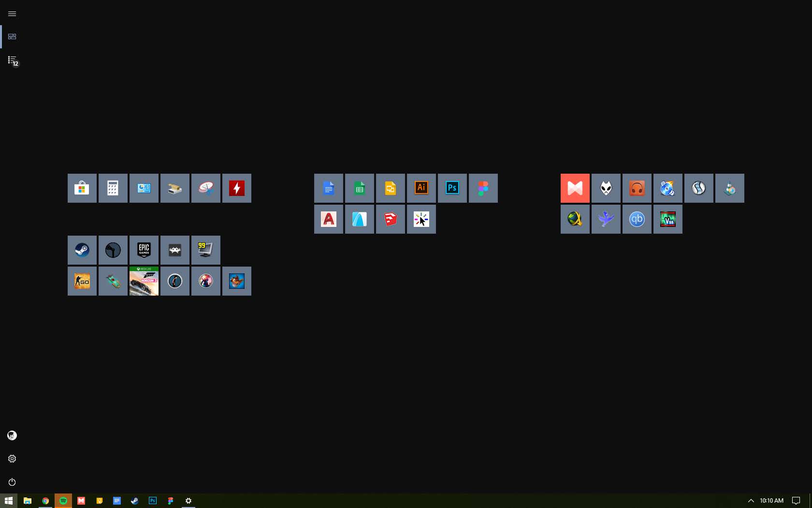This screenshot has width=812, height=508.
Task: Launch the Photoshop tile in Start
Action: point(452,188)
